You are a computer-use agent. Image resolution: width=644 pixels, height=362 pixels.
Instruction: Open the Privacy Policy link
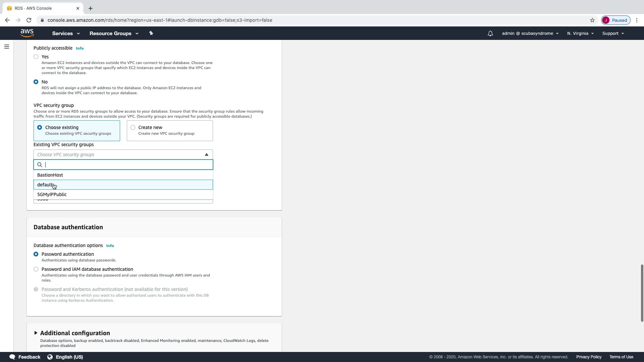point(588,357)
